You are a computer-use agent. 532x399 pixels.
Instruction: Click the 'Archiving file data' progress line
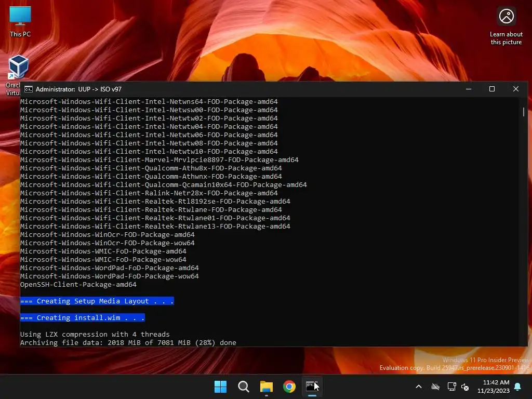[x=128, y=343]
